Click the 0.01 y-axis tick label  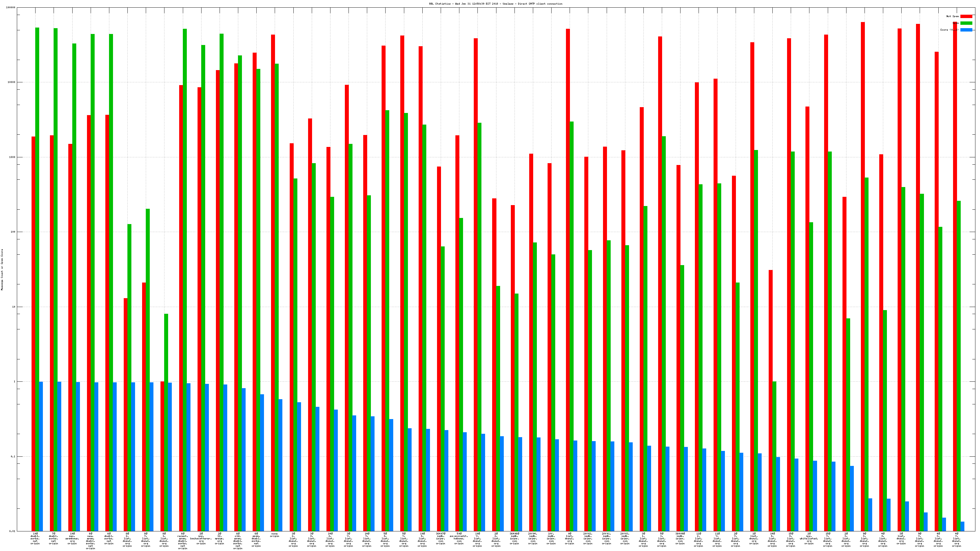pos(13,531)
